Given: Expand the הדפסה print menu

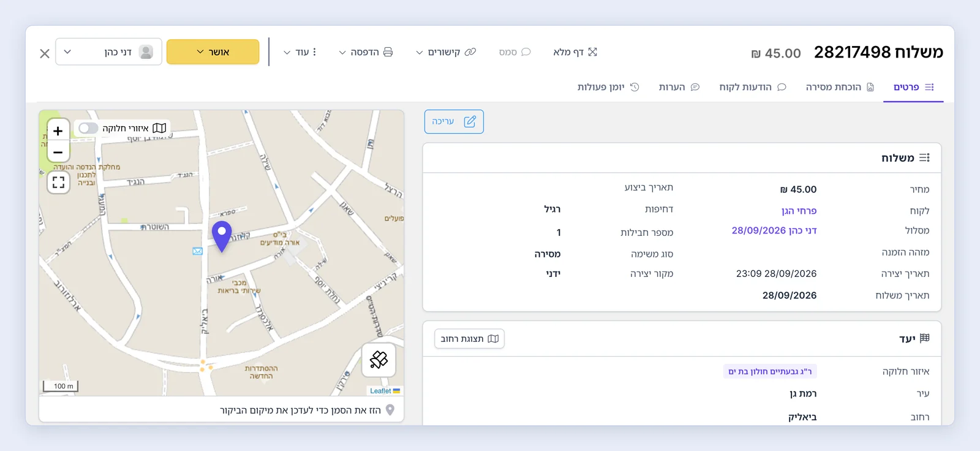Looking at the screenshot, I should click(x=366, y=52).
